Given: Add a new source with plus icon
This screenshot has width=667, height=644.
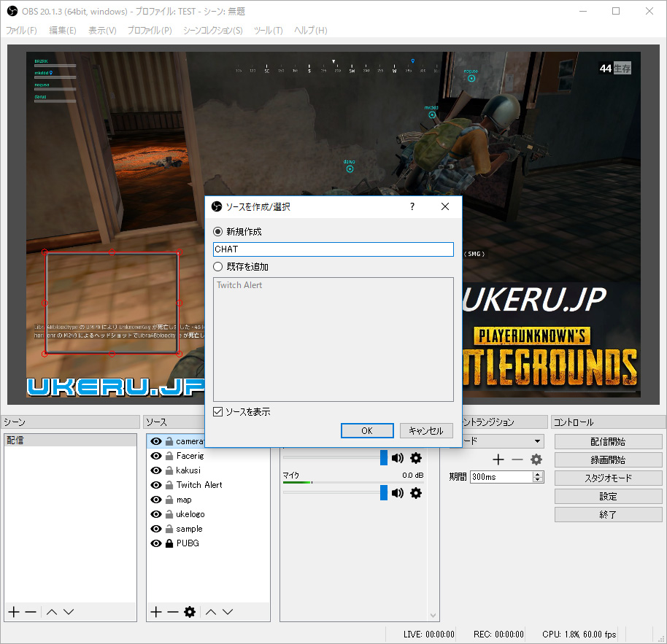Looking at the screenshot, I should 155,612.
